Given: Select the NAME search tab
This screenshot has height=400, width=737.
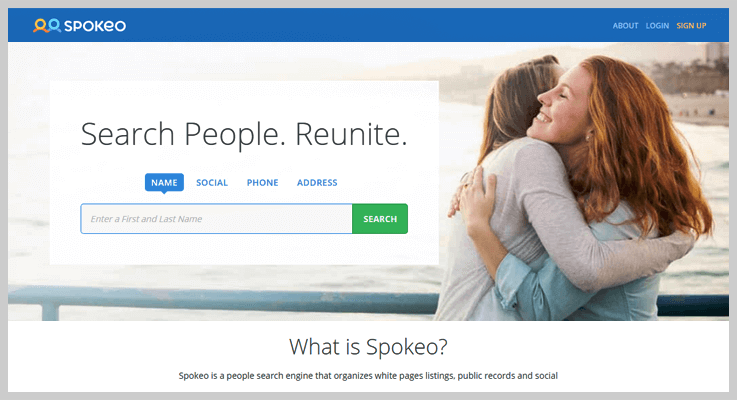Looking at the screenshot, I should (164, 182).
